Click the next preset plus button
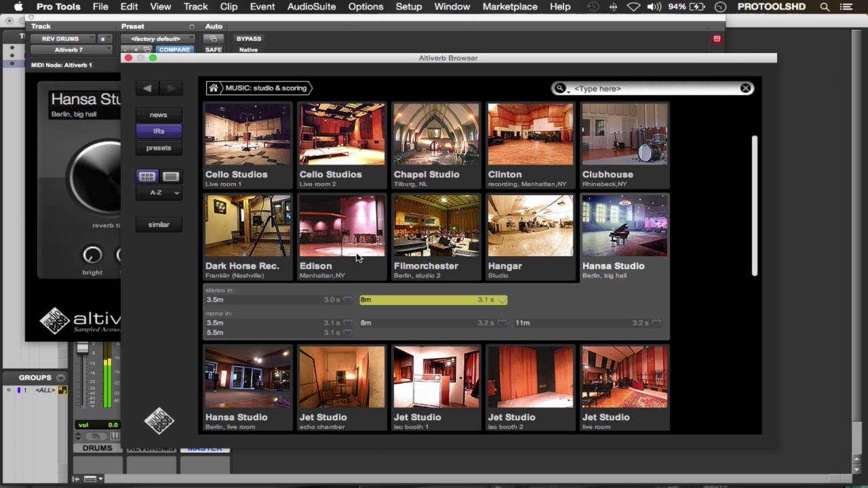 (136, 50)
